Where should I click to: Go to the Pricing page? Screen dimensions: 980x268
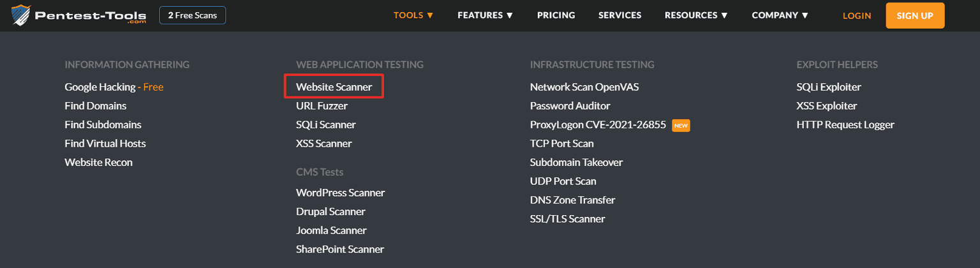556,15
